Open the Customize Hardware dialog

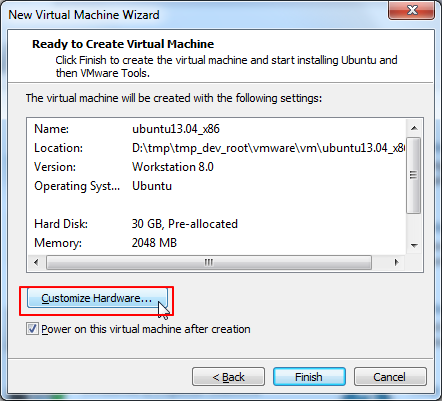coord(97,298)
